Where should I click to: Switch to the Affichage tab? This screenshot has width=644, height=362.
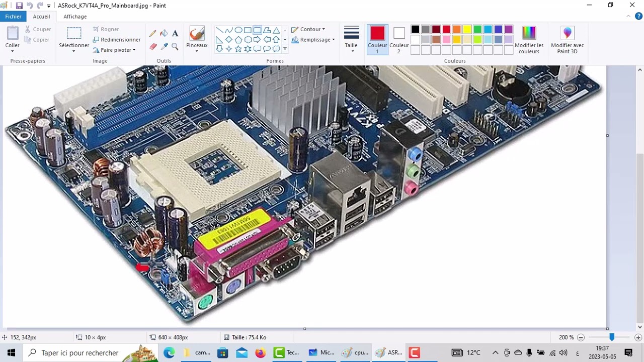click(75, 16)
